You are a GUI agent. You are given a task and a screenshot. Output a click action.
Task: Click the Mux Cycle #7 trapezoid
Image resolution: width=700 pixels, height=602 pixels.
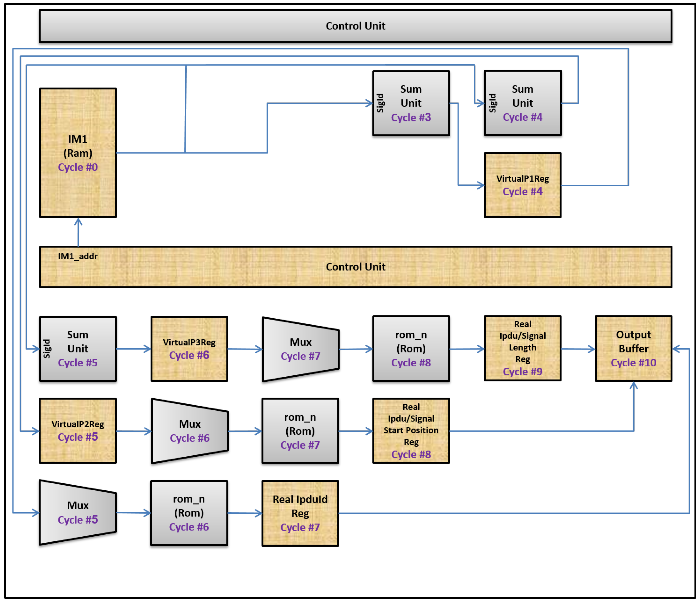[x=300, y=349]
